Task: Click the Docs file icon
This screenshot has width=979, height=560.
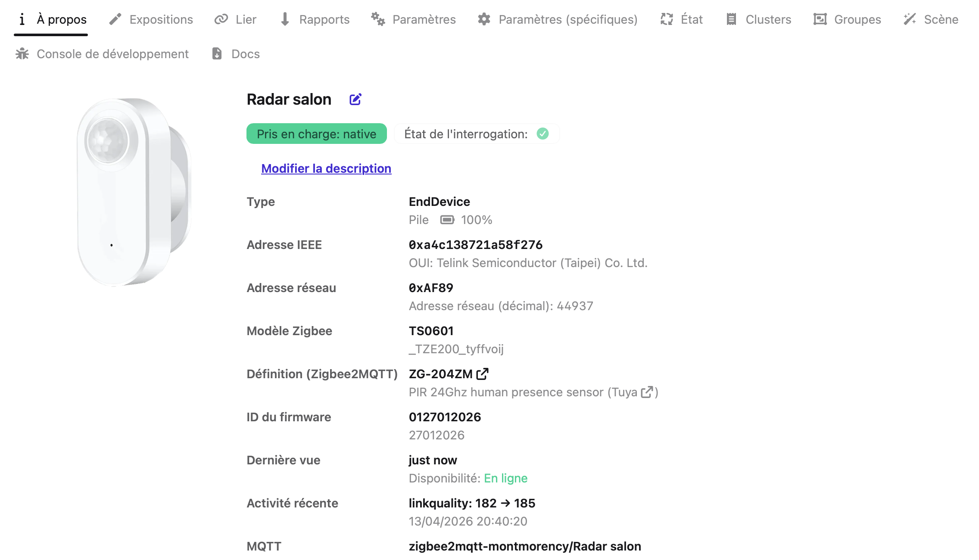Action: (x=217, y=54)
